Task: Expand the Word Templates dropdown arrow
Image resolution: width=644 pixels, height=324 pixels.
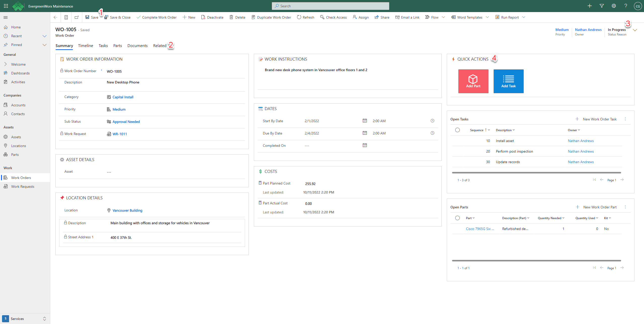Action: pos(487,17)
